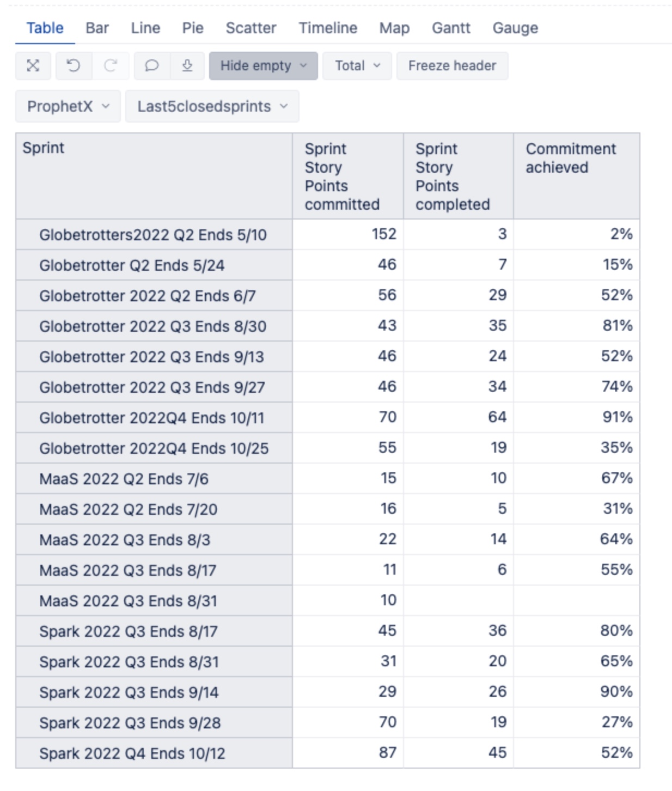Undo the last change
Viewport: 672px width, 791px height.
point(72,65)
